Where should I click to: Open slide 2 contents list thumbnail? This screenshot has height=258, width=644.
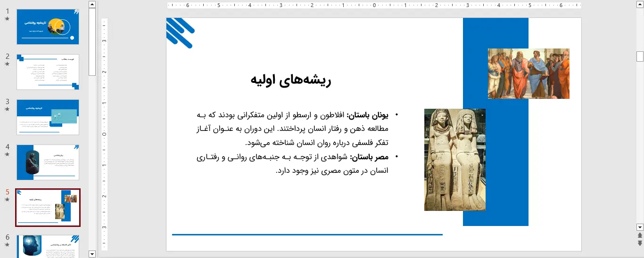[x=48, y=72]
